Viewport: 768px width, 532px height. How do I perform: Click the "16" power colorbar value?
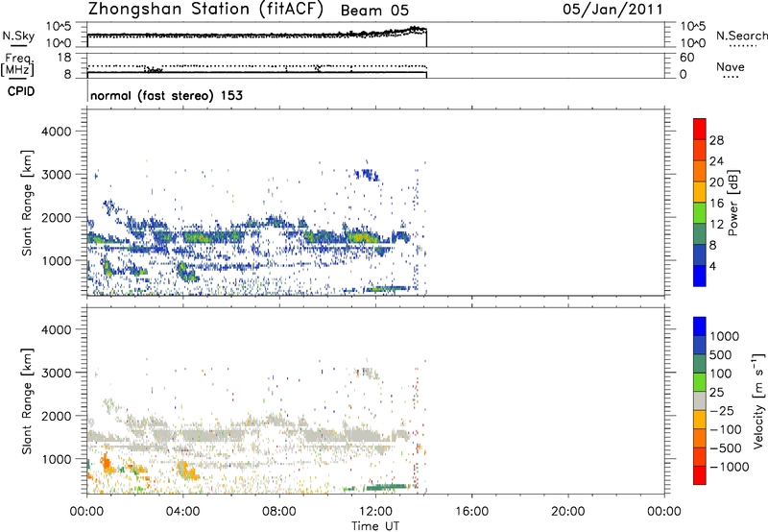(716, 204)
